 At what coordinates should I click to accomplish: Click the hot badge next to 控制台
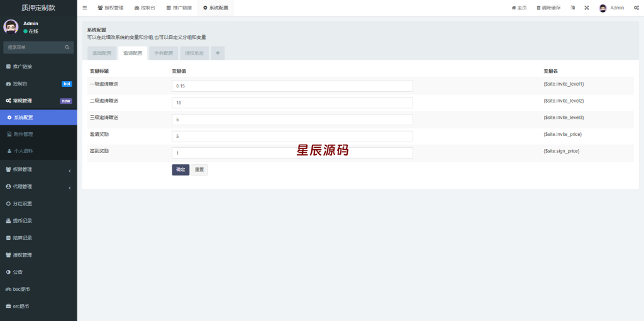coord(67,84)
